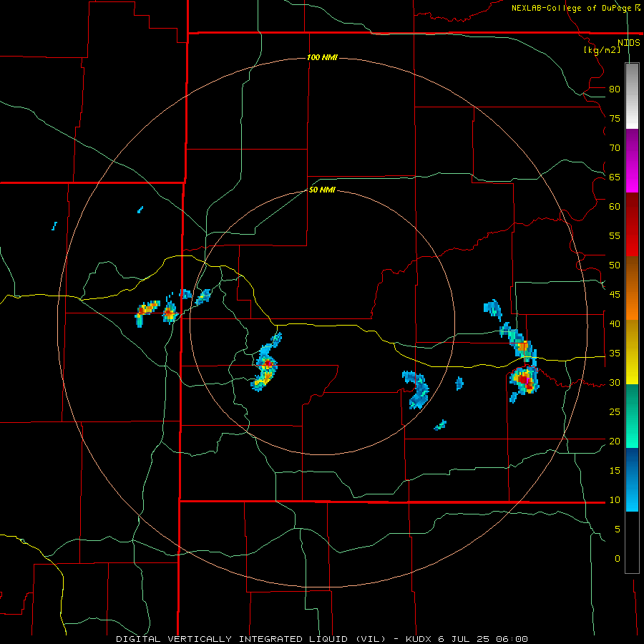Click the 15 value on the color scale
Screen dimensions: 644x644
click(x=615, y=470)
